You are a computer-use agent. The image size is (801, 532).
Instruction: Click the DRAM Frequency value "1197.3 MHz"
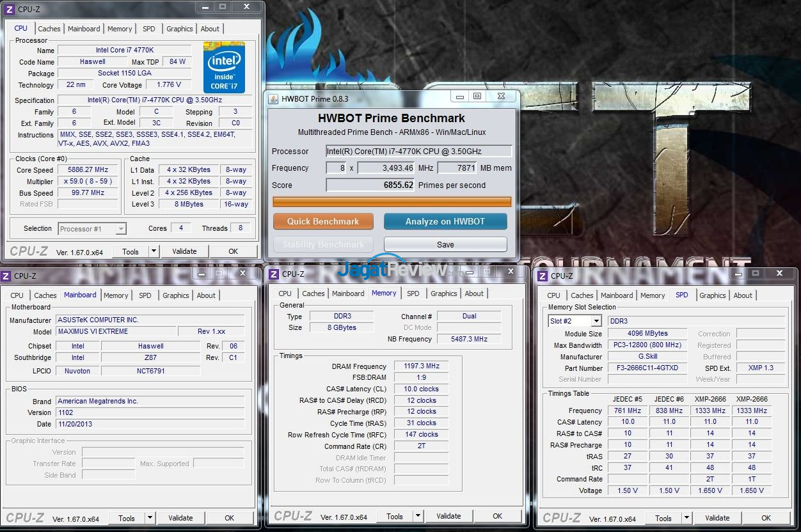(422, 366)
